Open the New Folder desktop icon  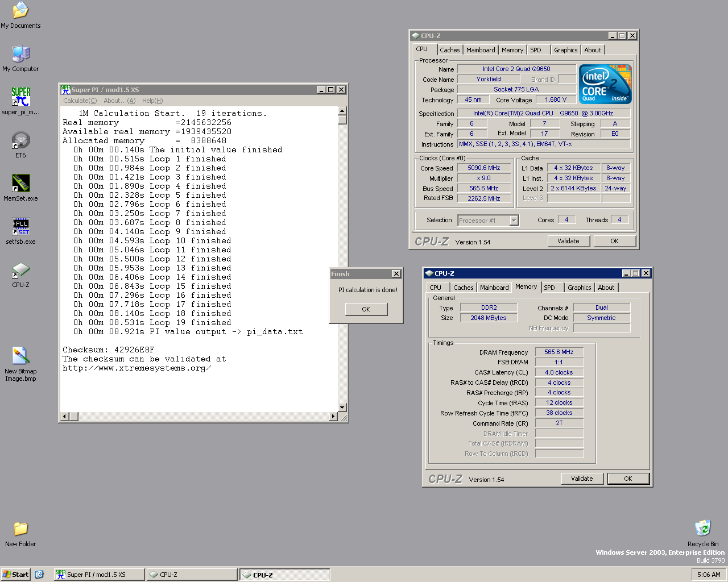(x=20, y=534)
